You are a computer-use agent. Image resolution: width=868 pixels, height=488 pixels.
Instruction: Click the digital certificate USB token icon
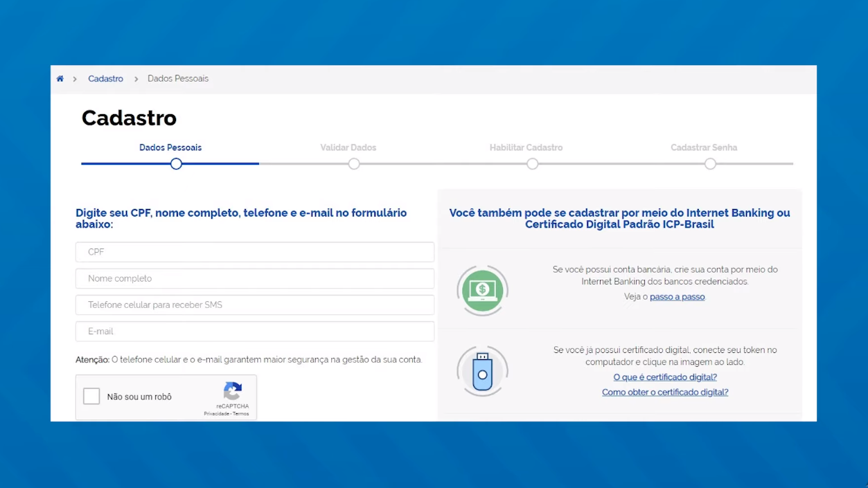tap(483, 371)
